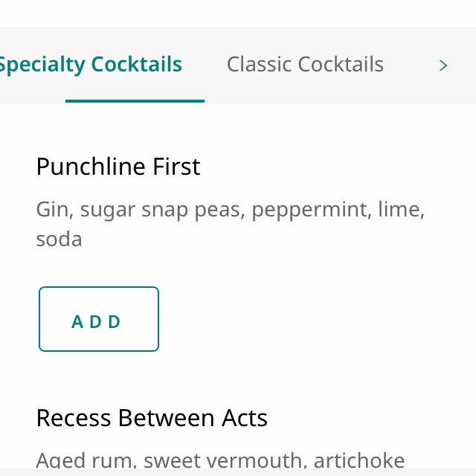Viewport: 476px width, 476px height.
Task: Click the word 'soda' in the description
Action: [59, 239]
